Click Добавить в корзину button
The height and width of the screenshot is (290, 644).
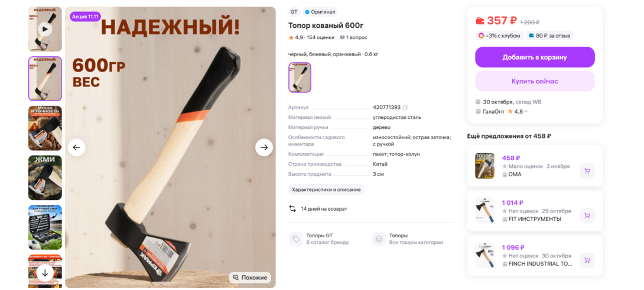535,57
